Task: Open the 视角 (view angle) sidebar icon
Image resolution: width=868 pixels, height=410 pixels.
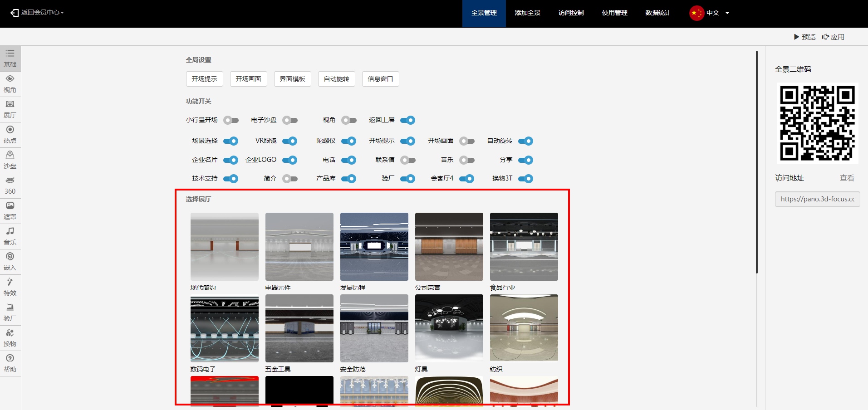Action: (10, 84)
